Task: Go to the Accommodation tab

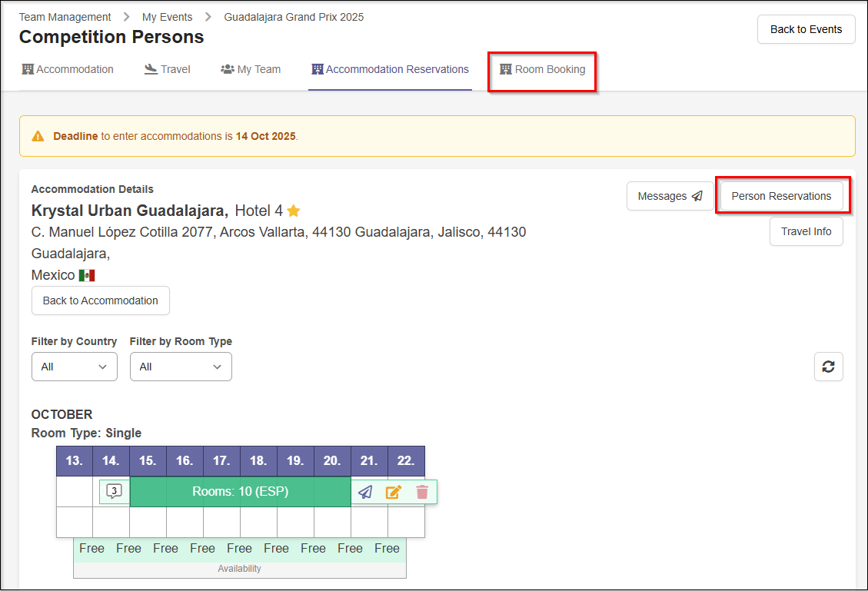Action: (68, 70)
